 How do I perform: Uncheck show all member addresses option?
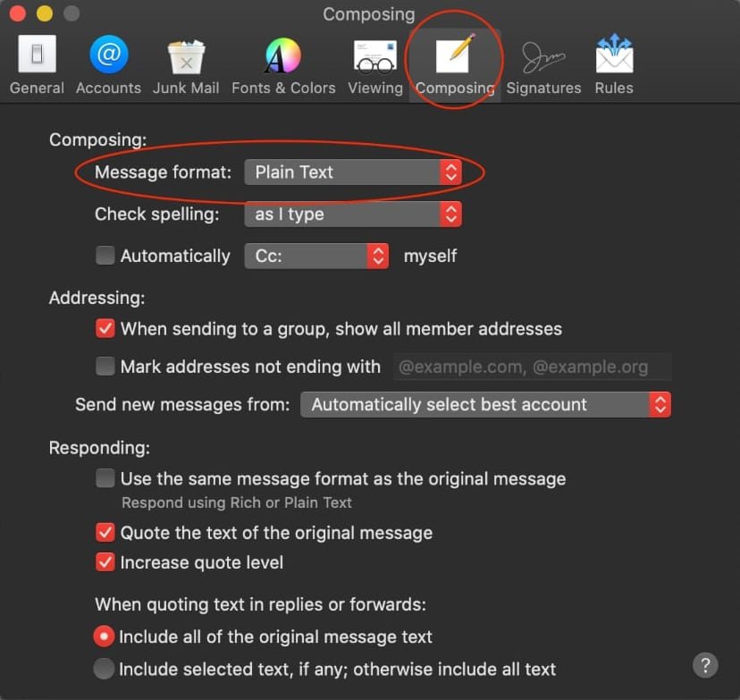point(105,328)
